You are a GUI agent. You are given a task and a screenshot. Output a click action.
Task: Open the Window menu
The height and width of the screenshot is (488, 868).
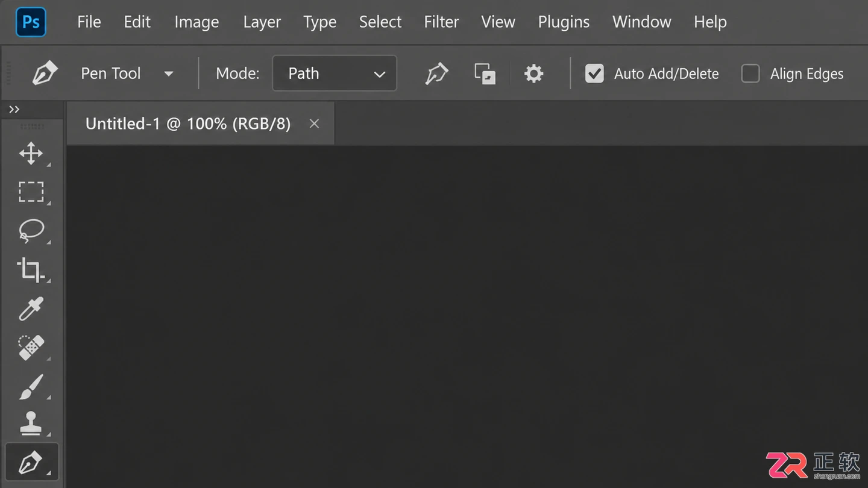642,22
